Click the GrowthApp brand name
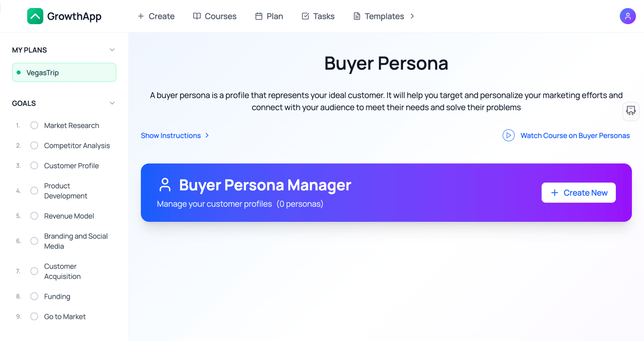 [x=74, y=17]
